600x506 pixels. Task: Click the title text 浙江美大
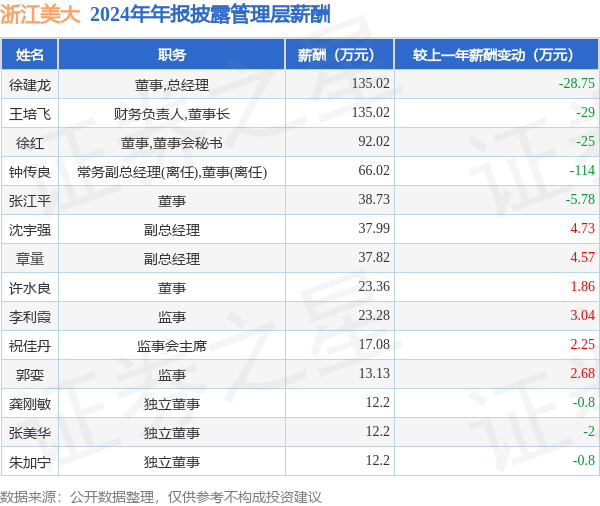40,15
